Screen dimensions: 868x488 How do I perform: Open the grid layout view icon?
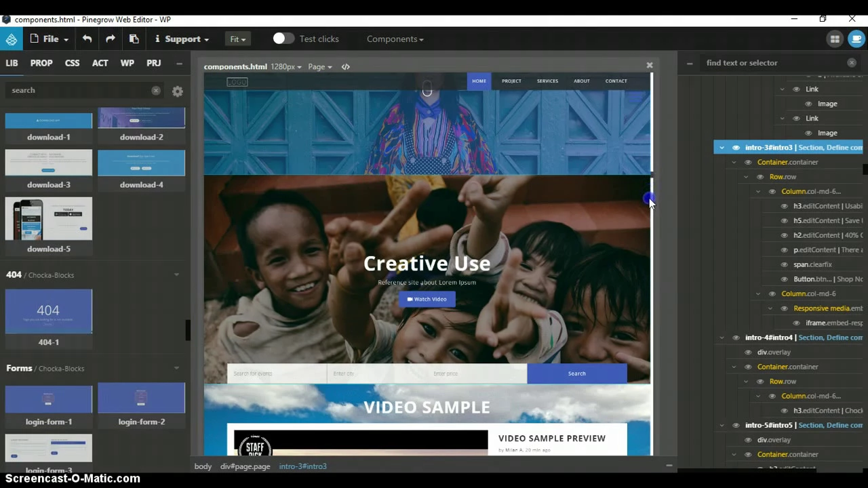pyautogui.click(x=835, y=39)
